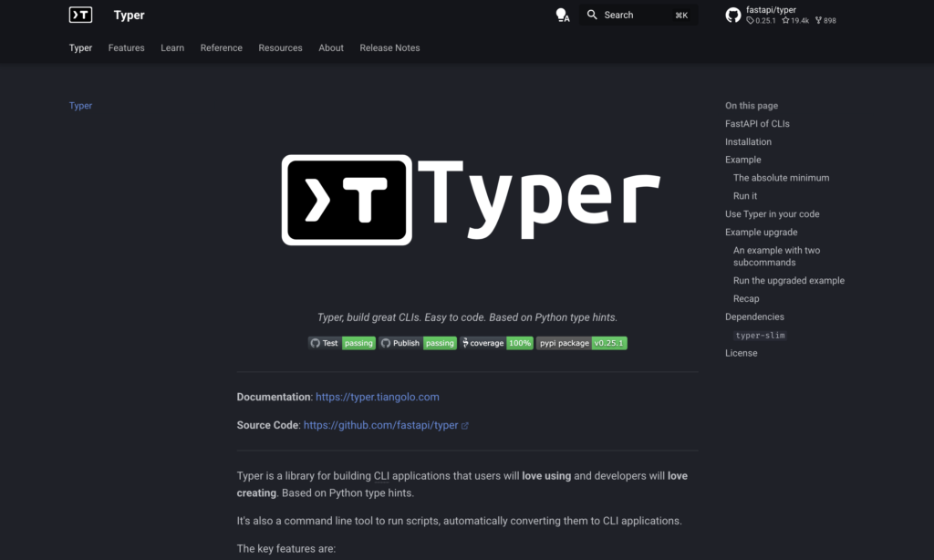Open the fastapi/typer repository link
Image resolution: width=934 pixels, height=560 pixels.
point(771,9)
